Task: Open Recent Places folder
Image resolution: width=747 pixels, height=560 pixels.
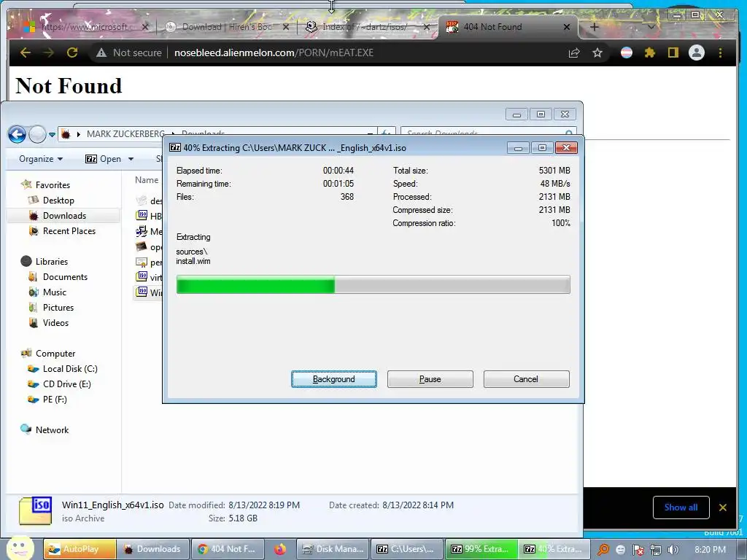Action: coord(63,231)
